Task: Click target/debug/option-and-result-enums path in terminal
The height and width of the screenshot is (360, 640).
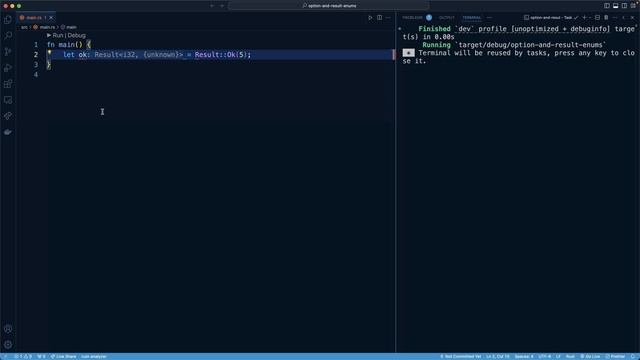Action: point(531,45)
